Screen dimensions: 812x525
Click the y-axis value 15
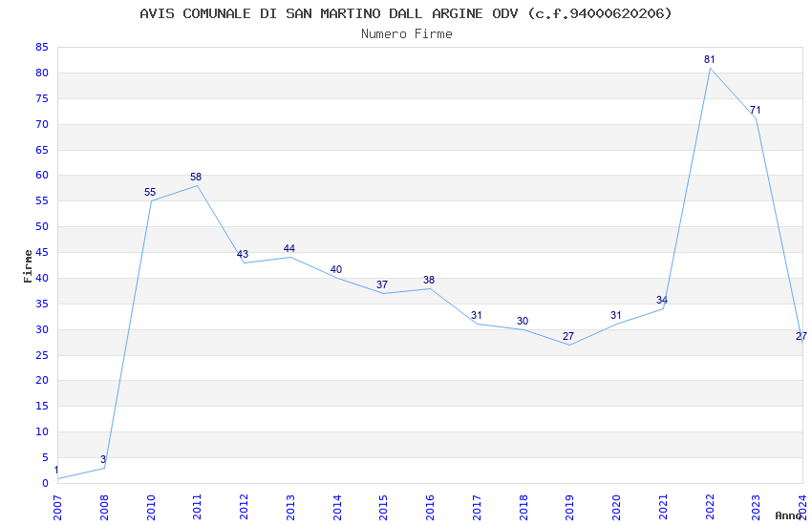click(42, 406)
